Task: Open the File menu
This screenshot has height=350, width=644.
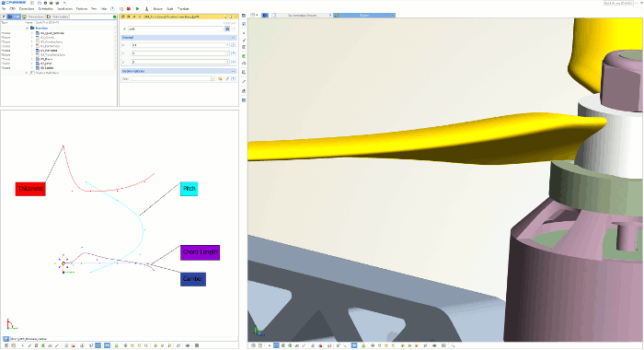Action: click(4, 8)
